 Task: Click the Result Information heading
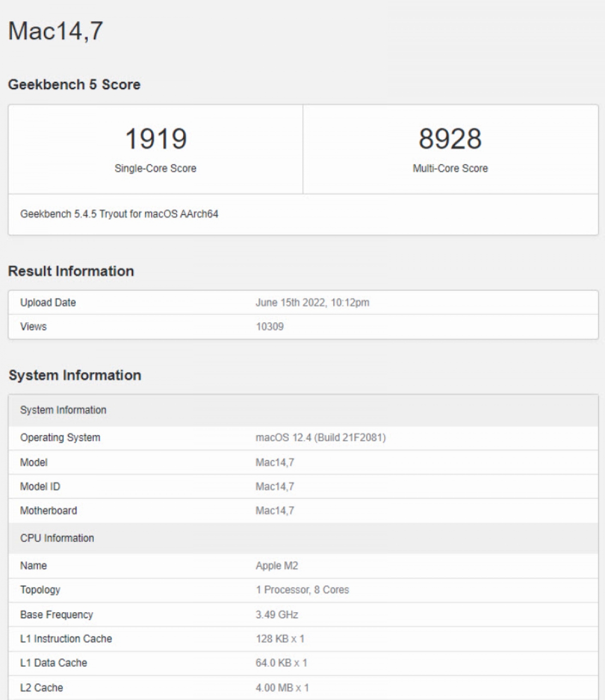71,271
